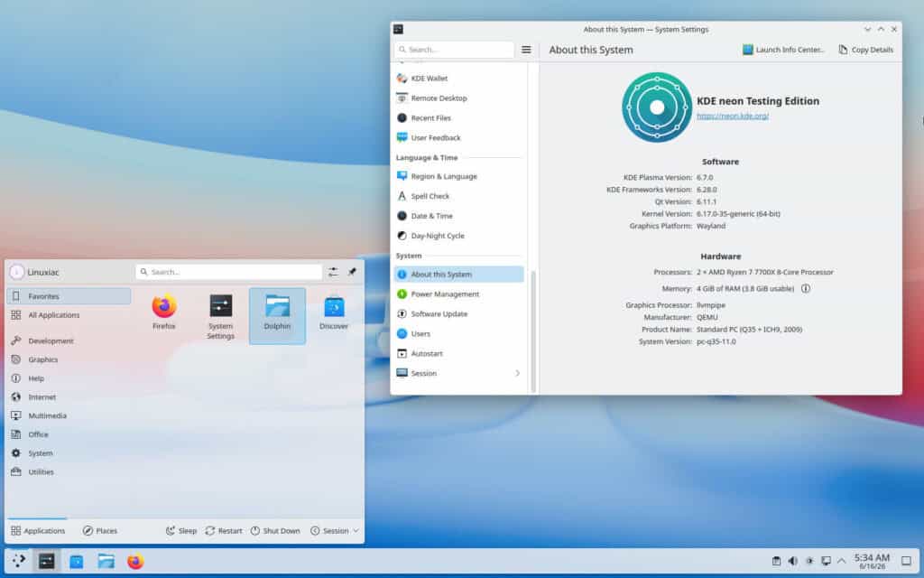Open the Session dropdown in launcher footer
The image size is (924, 578).
(x=335, y=531)
